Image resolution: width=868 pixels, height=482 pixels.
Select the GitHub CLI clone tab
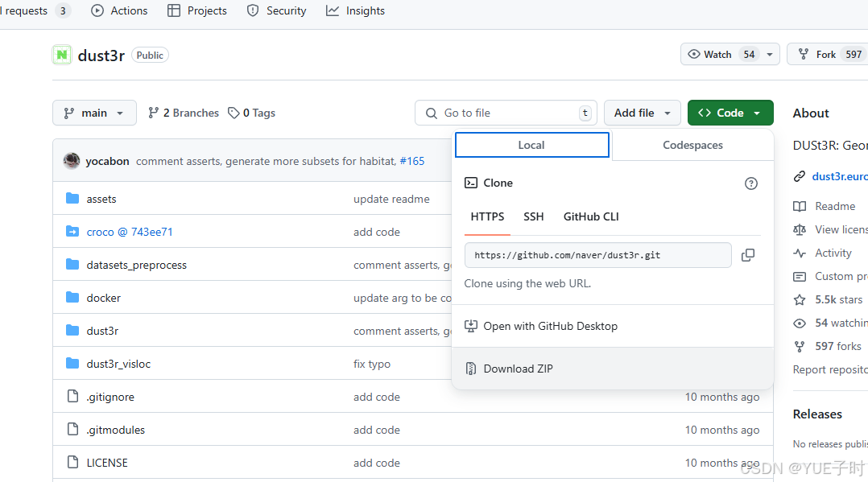(x=591, y=216)
